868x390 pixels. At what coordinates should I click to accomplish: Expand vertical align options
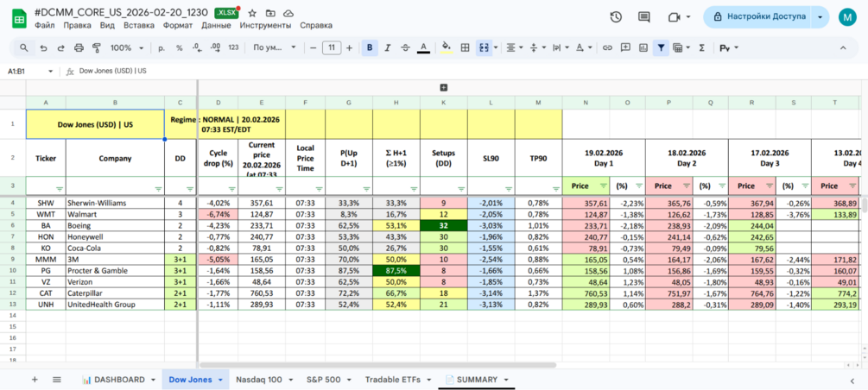544,48
